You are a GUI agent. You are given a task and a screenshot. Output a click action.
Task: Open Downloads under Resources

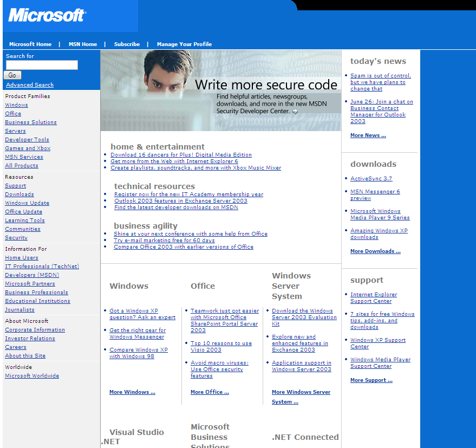18,194
